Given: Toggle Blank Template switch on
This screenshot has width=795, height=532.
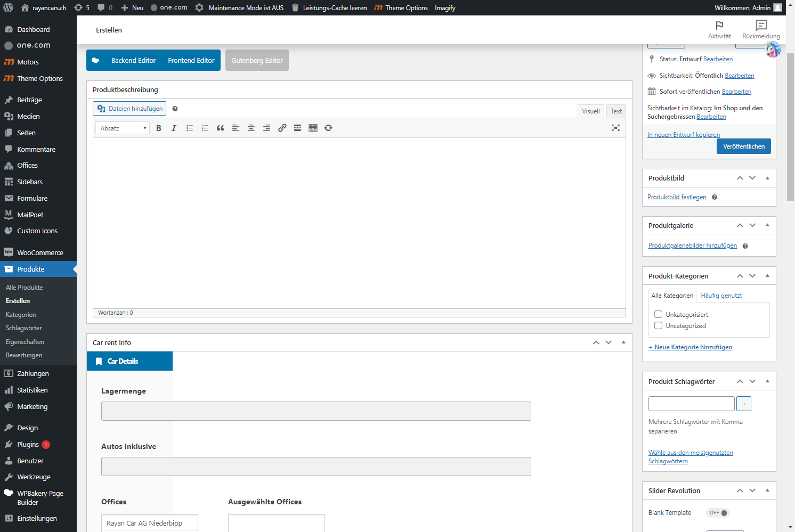Looking at the screenshot, I should click(718, 513).
